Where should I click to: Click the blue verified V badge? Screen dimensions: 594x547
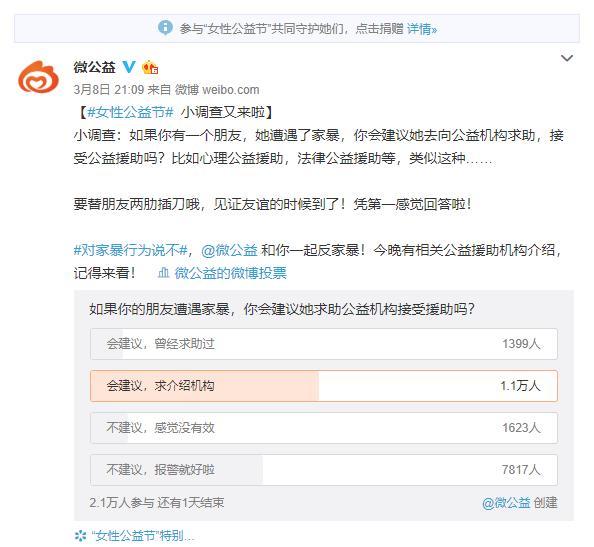click(x=129, y=67)
